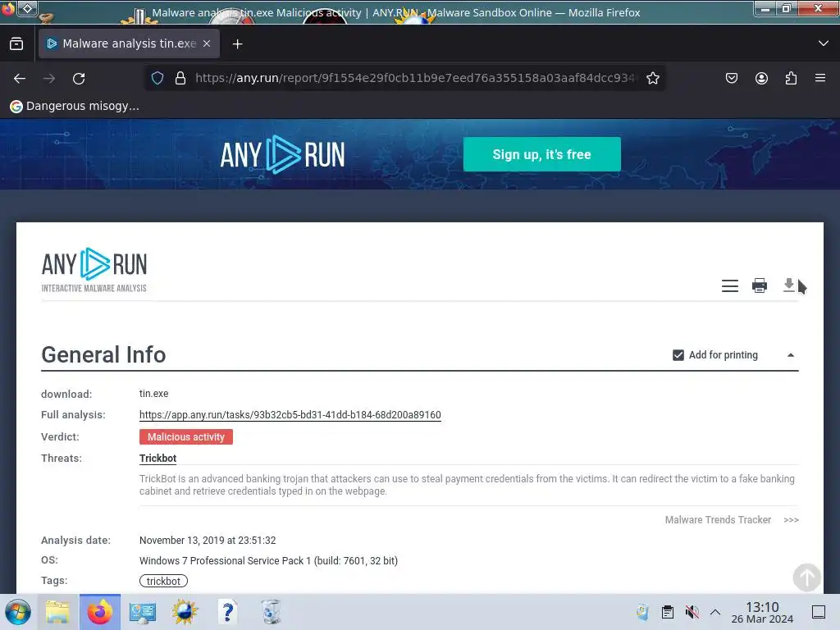This screenshot has width=840, height=630.
Task: Open Firefox account menu
Action: coord(761,78)
